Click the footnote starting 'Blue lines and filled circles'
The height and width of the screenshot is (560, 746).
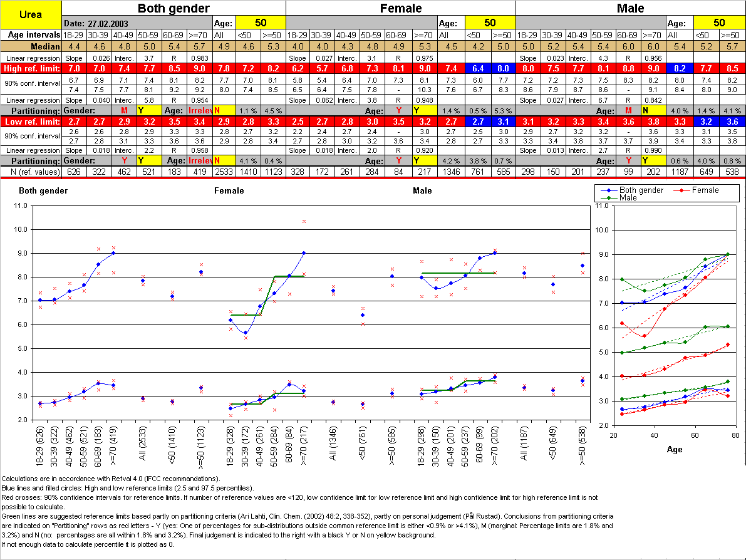128,488
